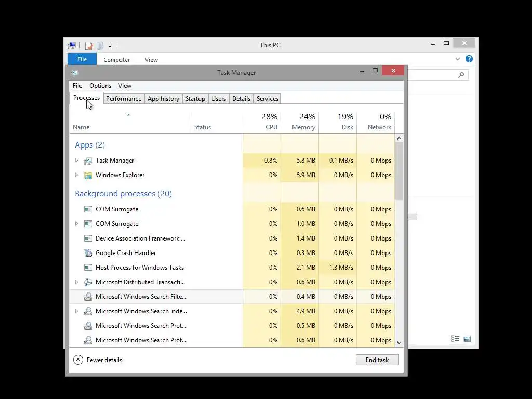Open the Details tab

click(x=241, y=99)
